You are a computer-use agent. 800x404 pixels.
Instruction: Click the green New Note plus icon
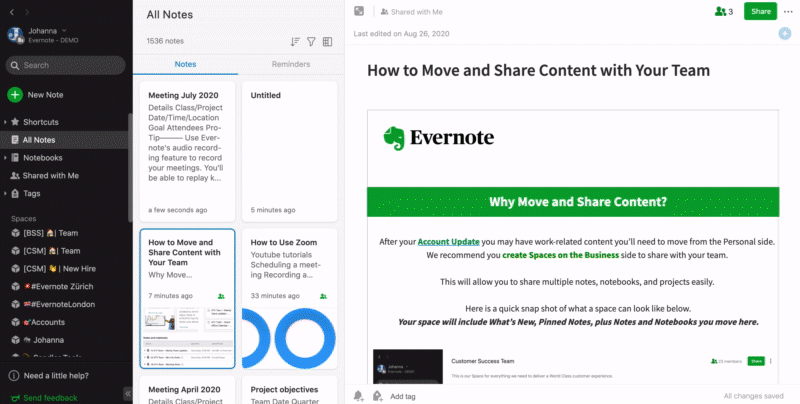pyautogui.click(x=15, y=95)
